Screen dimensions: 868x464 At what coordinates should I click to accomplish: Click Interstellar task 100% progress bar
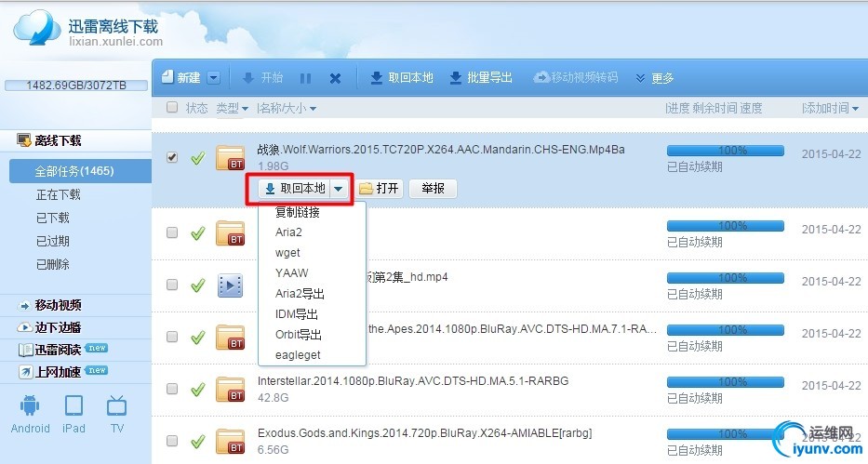point(725,381)
